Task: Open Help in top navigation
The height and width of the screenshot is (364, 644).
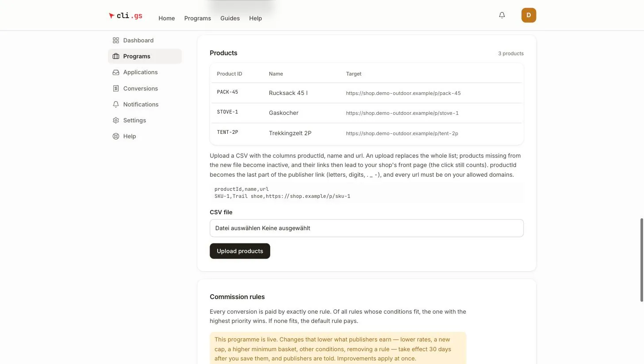Action: point(256,18)
